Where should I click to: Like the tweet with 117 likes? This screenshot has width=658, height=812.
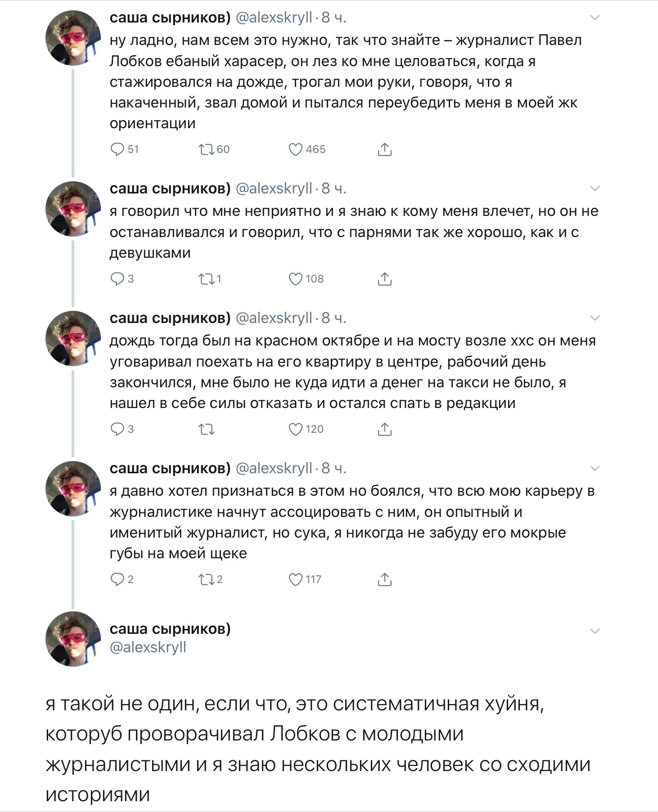pyautogui.click(x=295, y=579)
